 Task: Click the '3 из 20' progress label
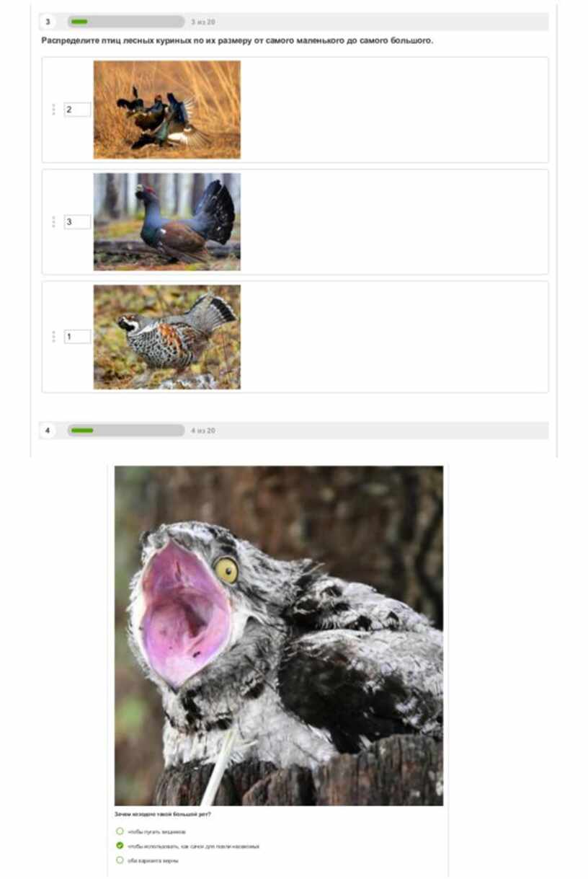203,22
